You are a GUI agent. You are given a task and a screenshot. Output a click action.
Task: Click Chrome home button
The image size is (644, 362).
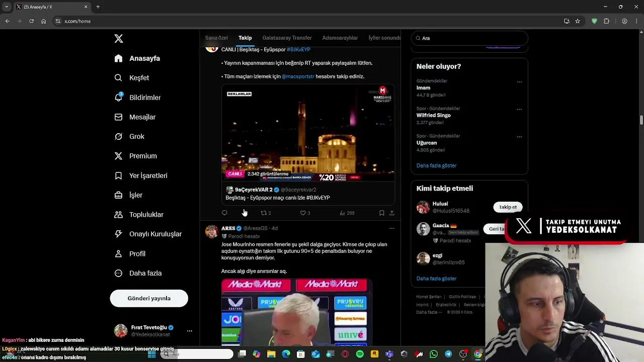coord(44,21)
